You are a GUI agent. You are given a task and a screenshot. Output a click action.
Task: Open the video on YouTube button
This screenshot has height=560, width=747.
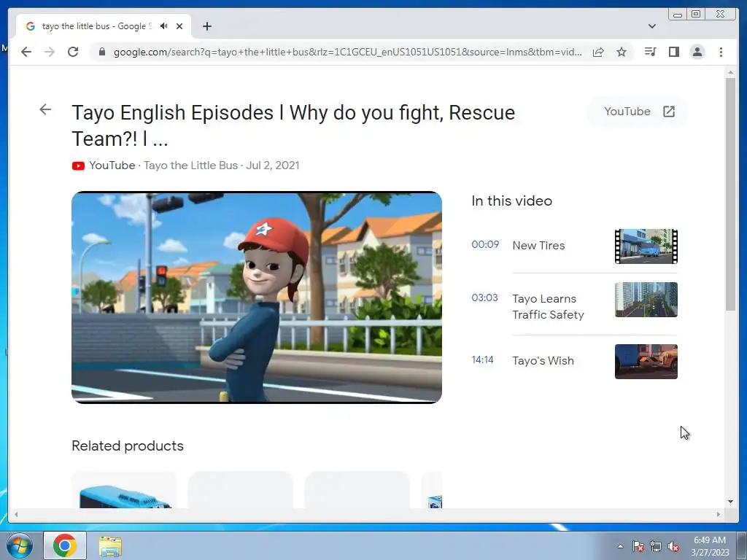coord(639,112)
